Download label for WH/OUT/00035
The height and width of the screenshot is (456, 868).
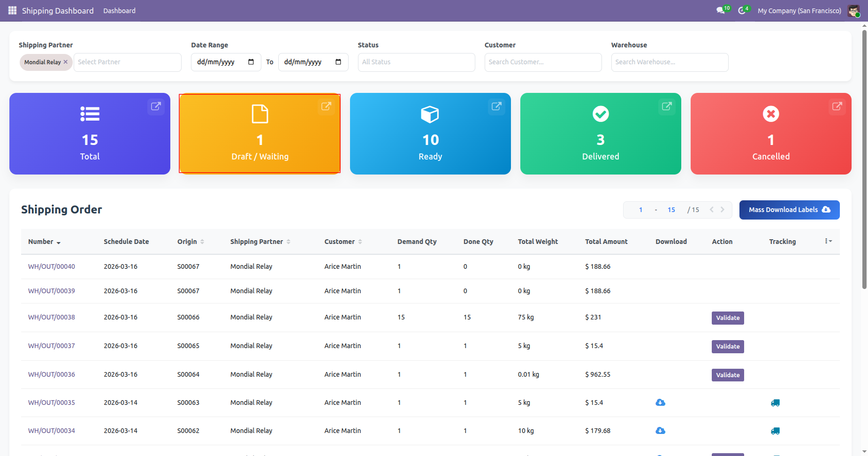point(660,403)
